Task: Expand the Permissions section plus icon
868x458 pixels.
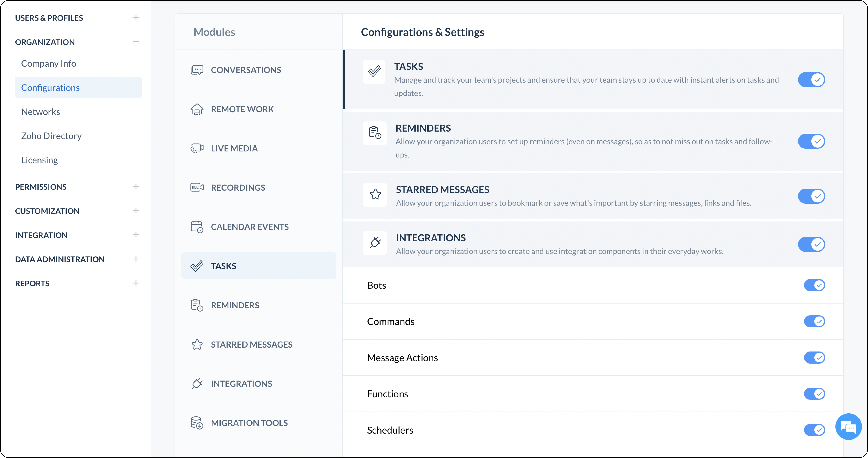Action: pyautogui.click(x=136, y=186)
